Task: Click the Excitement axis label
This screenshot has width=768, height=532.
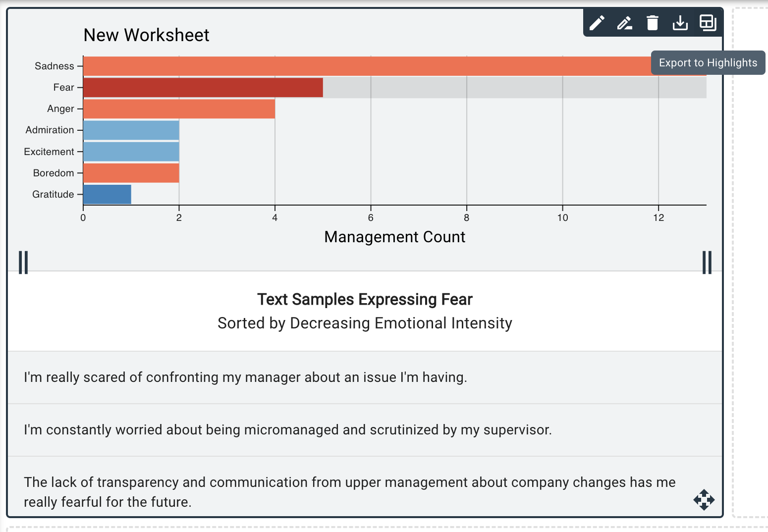Action: point(50,151)
